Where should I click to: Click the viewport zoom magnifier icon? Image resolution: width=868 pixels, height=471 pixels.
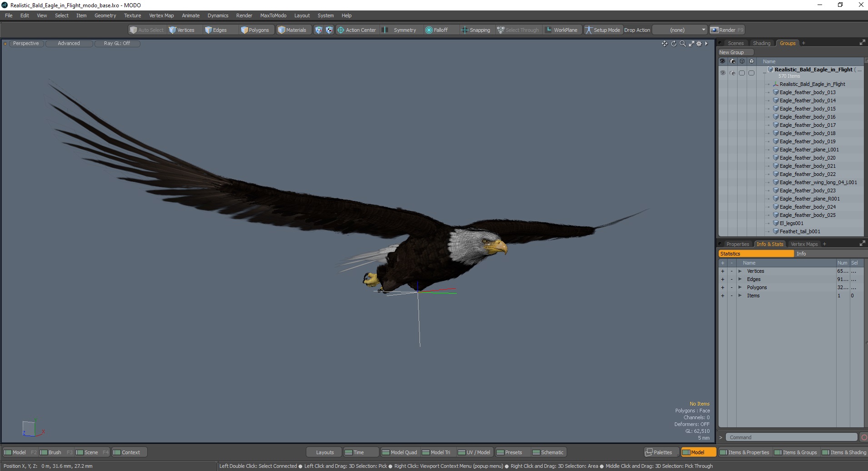point(683,44)
